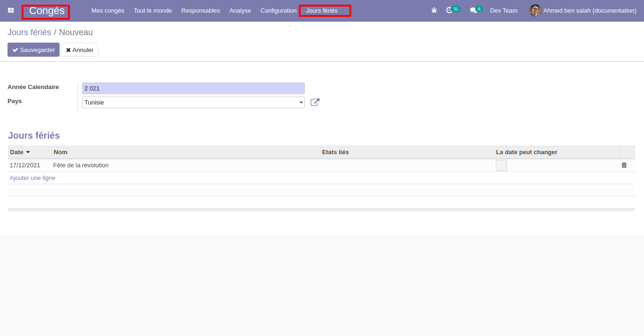
Task: Click the Annuler button
Action: click(x=80, y=50)
